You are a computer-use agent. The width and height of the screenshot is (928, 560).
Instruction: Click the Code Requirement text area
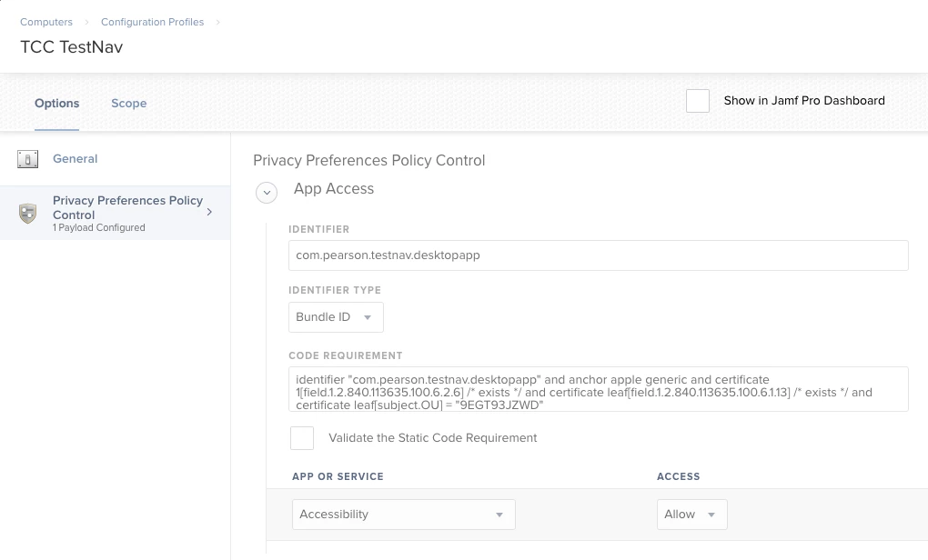599,389
